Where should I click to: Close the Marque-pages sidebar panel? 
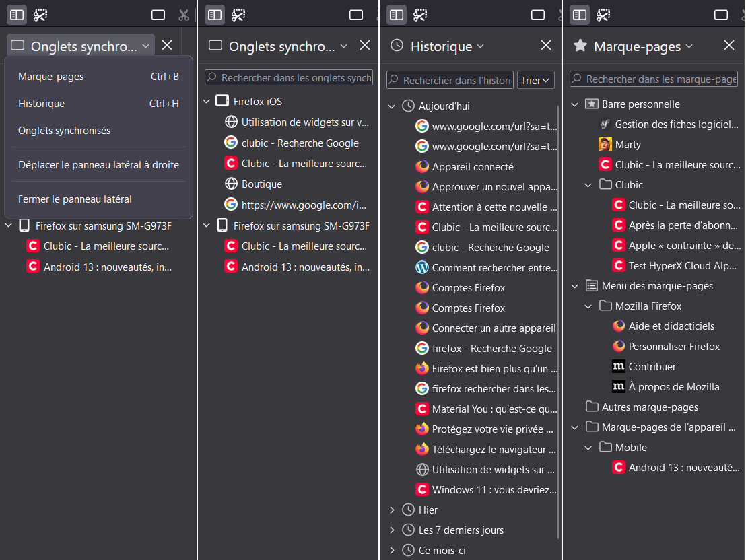click(729, 45)
